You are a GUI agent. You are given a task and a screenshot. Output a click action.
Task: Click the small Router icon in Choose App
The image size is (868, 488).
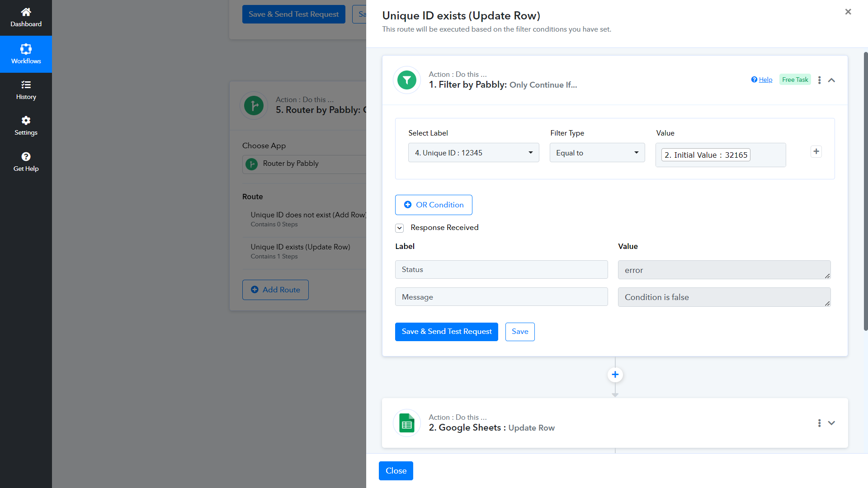251,164
